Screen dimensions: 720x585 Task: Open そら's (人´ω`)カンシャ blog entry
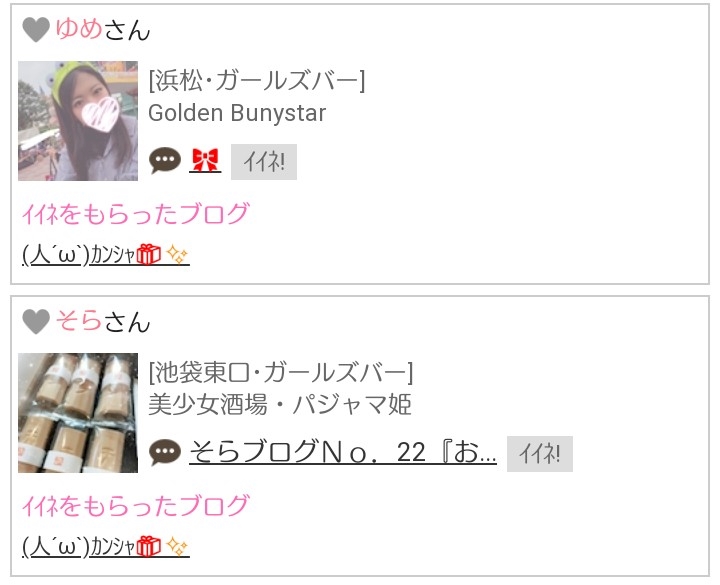[x=106, y=546]
